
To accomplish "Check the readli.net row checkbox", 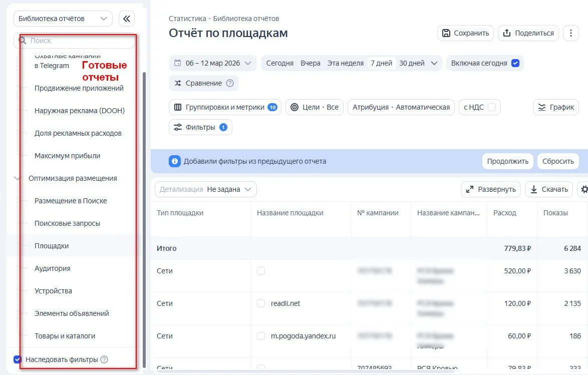I will [x=261, y=303].
